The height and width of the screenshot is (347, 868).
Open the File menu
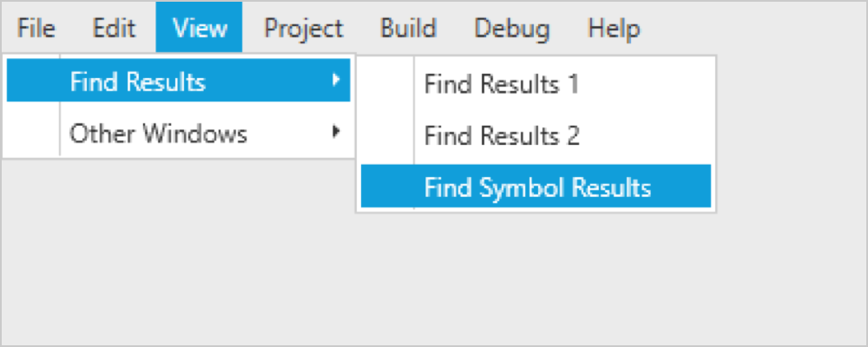click(x=36, y=29)
